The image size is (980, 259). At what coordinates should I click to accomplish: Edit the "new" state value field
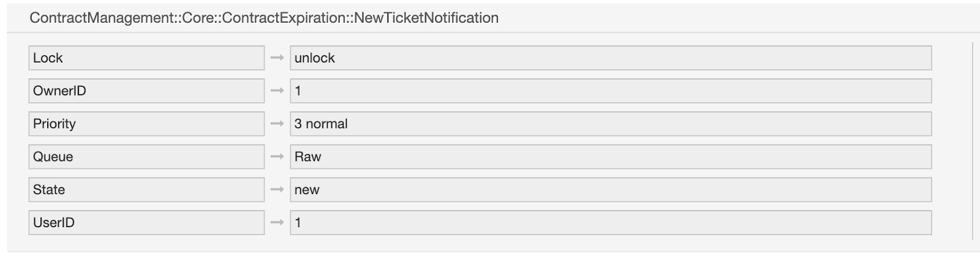pyautogui.click(x=611, y=190)
